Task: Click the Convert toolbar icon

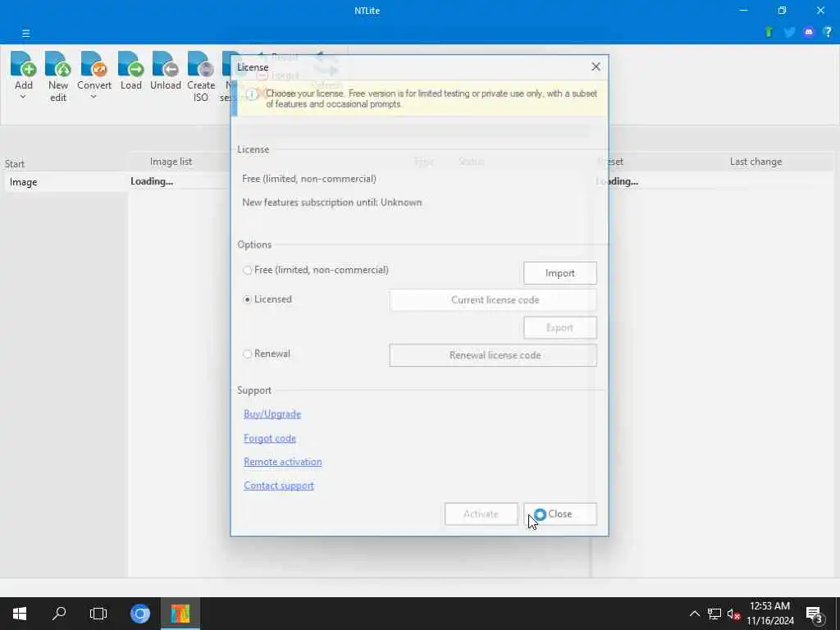Action: coord(94,64)
